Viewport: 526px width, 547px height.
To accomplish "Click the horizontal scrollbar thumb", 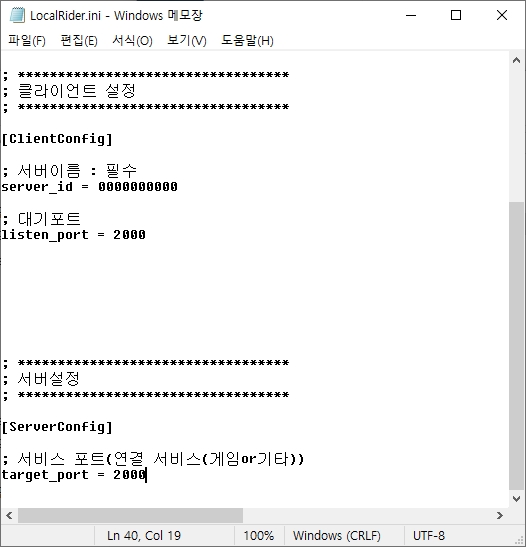I will pos(130,515).
